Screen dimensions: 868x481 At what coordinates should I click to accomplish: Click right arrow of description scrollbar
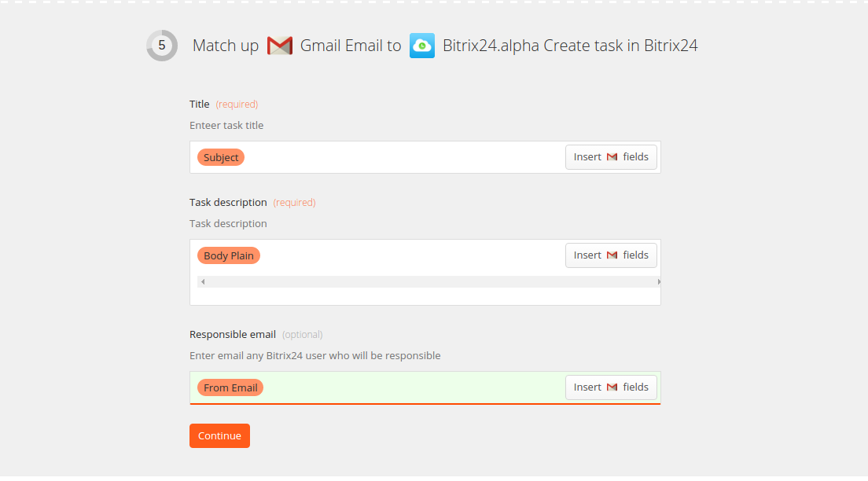[x=658, y=281]
